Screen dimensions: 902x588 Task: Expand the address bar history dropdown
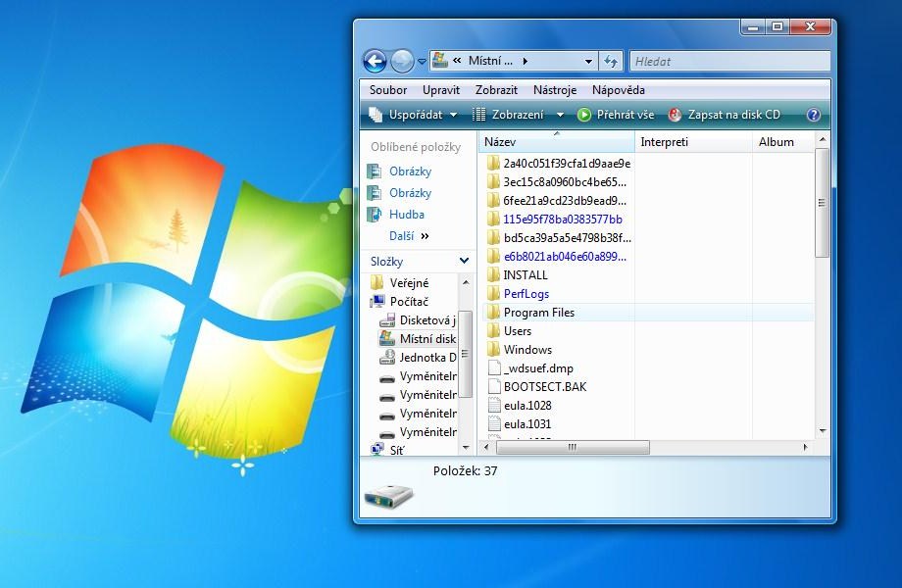[588, 61]
